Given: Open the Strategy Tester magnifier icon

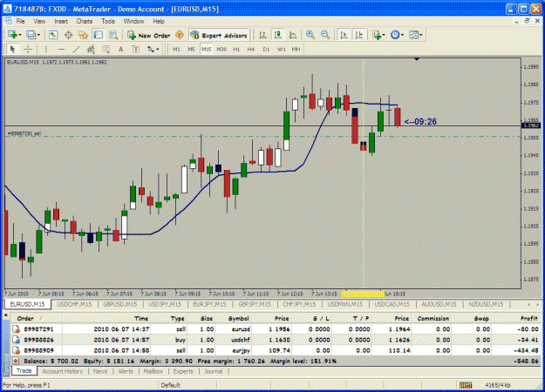Looking at the screenshot, I should coord(113,35).
